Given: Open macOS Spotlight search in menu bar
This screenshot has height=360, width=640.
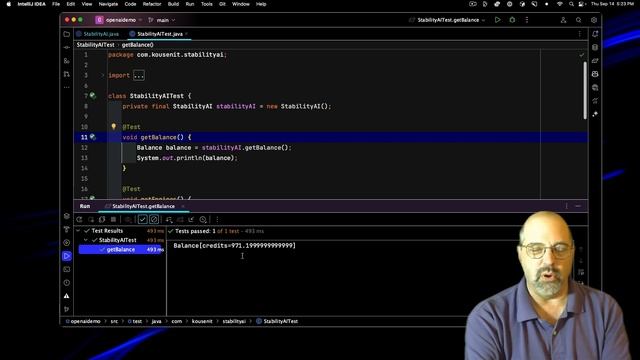Looking at the screenshot, I should pyautogui.click(x=571, y=4).
